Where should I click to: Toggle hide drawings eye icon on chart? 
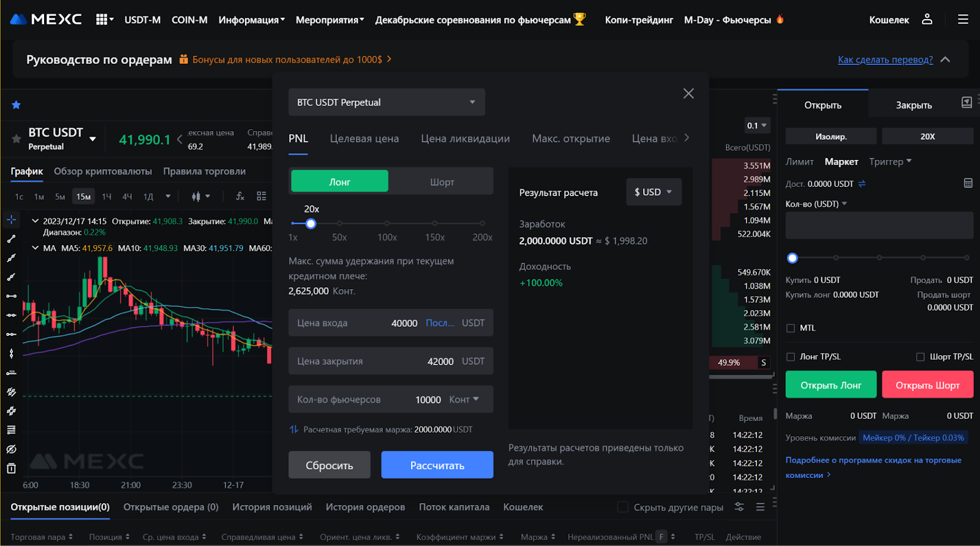11,449
